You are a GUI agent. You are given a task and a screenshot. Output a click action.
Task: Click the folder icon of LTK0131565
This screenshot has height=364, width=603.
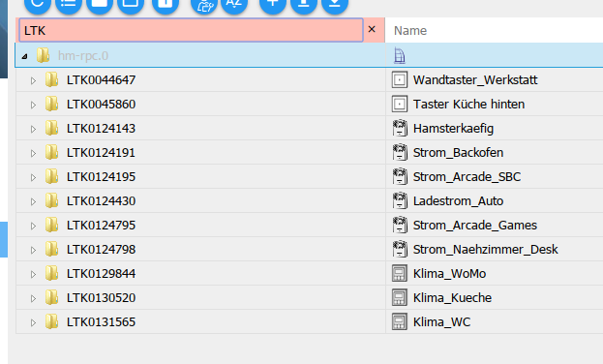pyautogui.click(x=51, y=322)
